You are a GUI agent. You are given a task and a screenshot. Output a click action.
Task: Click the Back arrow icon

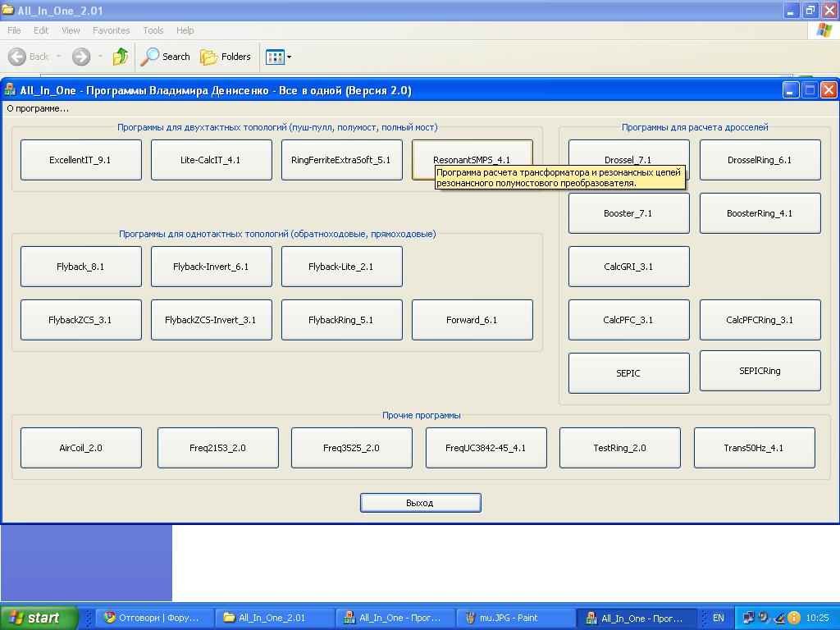[x=17, y=57]
